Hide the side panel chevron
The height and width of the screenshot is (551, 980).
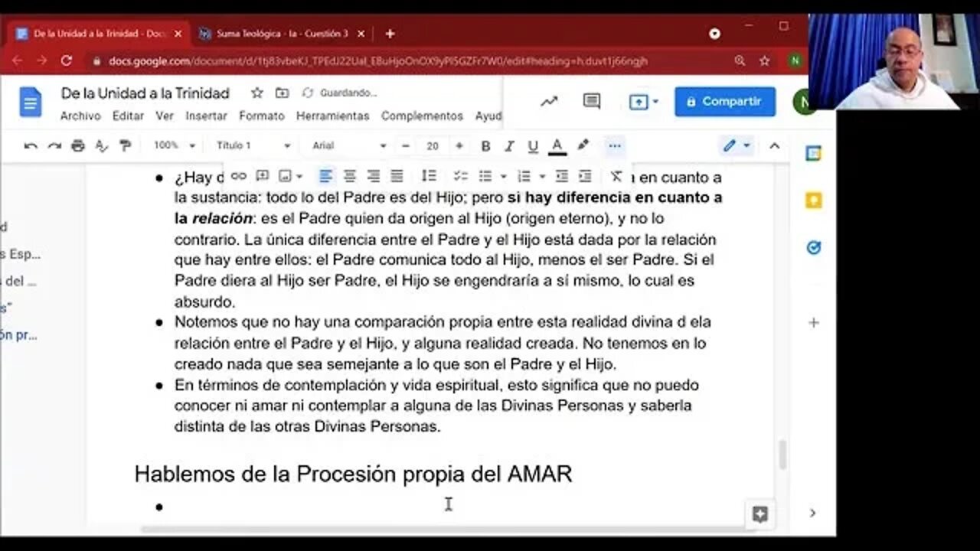[x=813, y=513]
